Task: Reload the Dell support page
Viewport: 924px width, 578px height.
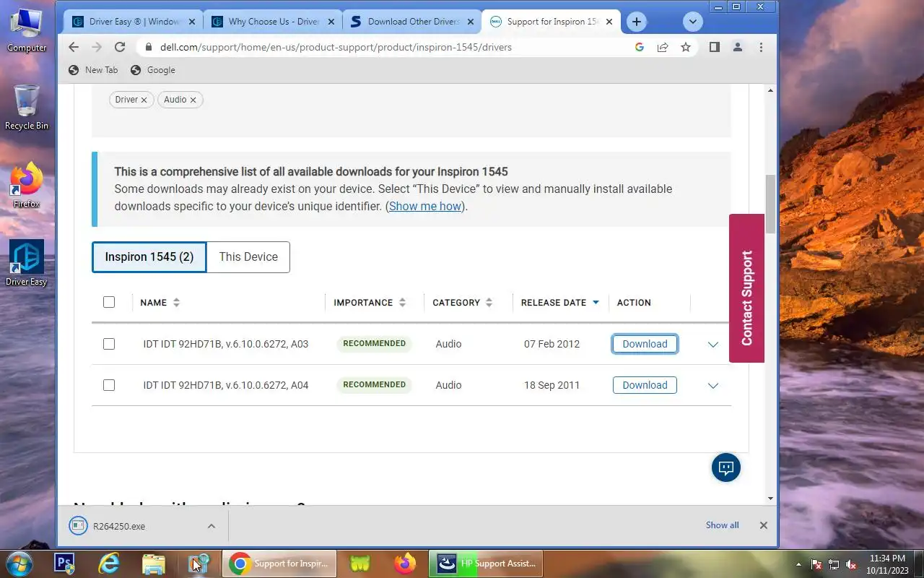Action: point(120,47)
